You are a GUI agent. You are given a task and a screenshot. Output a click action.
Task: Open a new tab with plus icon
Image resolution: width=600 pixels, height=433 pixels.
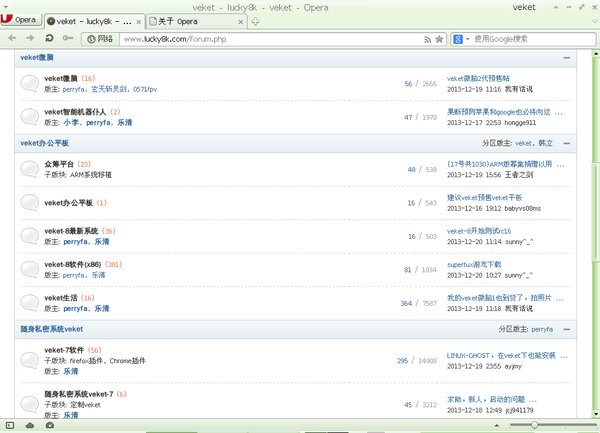click(x=255, y=22)
